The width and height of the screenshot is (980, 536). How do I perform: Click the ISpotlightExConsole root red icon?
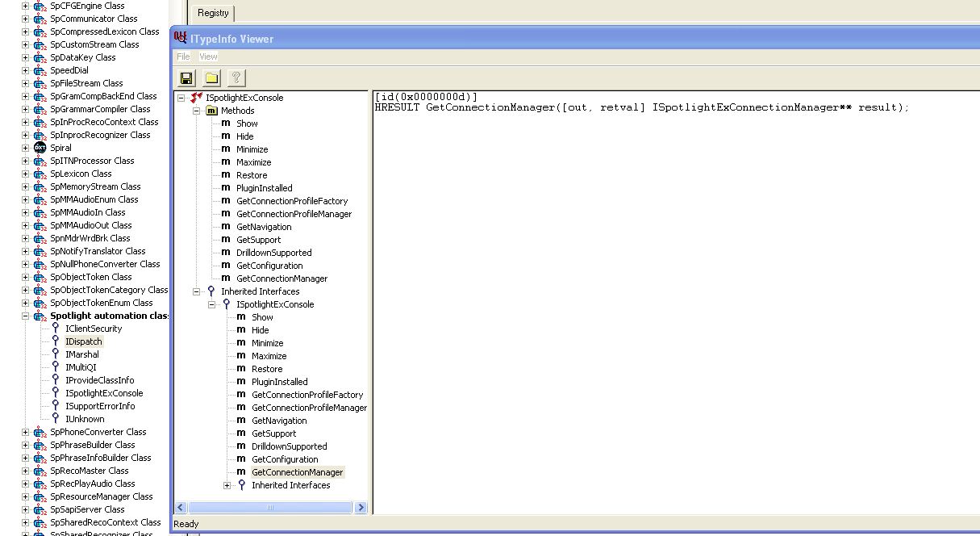(x=197, y=98)
